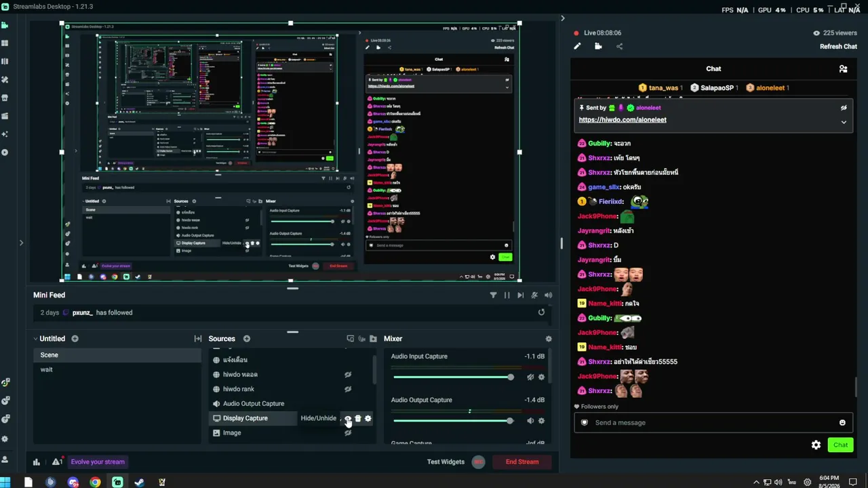The width and height of the screenshot is (868, 488).
Task: Unmute Audio Input Capture
Action: point(530,377)
